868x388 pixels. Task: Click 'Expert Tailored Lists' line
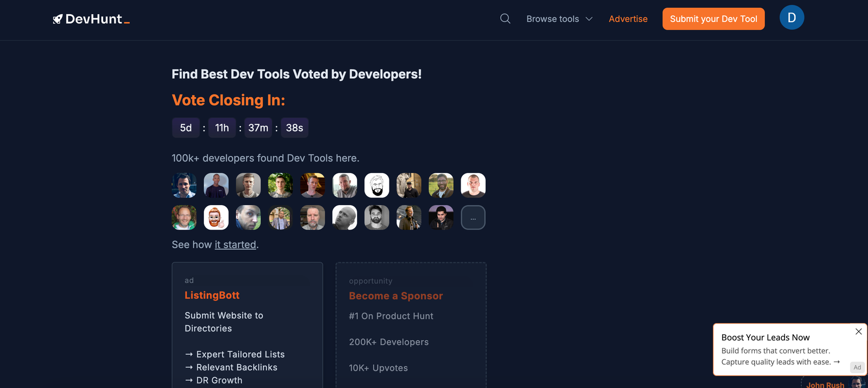(x=235, y=354)
